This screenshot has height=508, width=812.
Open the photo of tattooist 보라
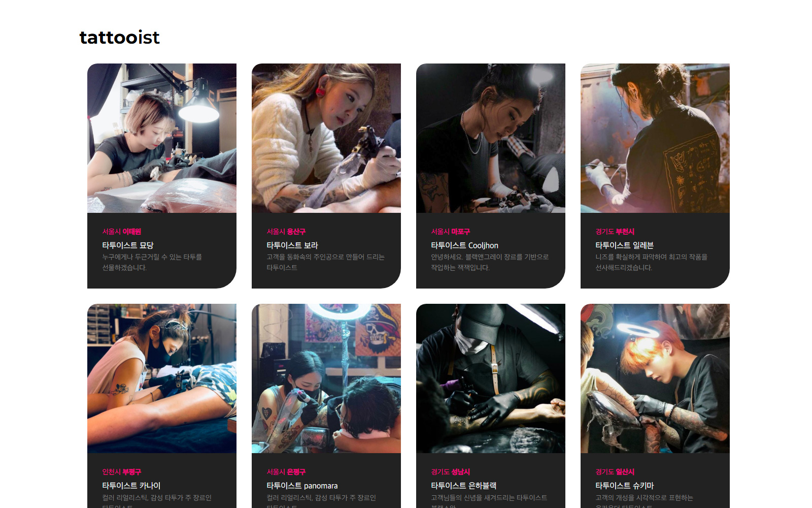tap(326, 138)
